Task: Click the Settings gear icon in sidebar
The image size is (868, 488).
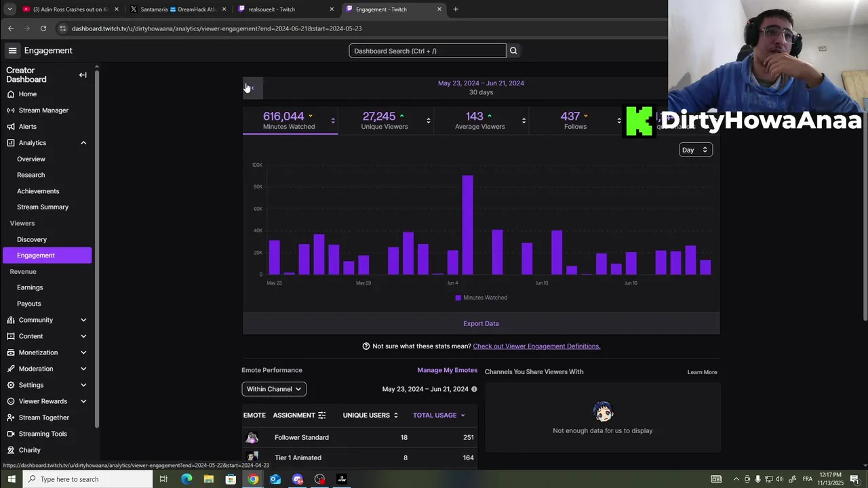Action: point(11,385)
